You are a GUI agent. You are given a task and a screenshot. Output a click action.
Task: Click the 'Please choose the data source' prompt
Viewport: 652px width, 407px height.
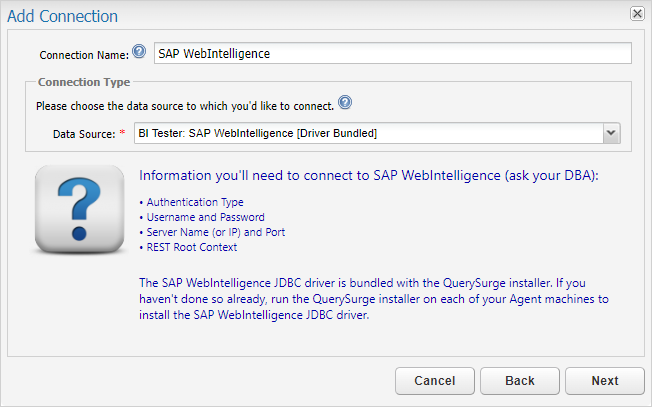185,106
